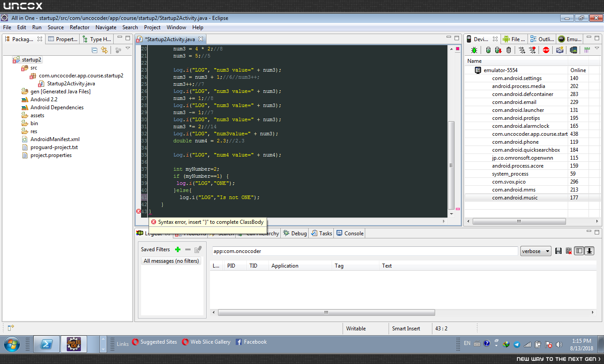The width and height of the screenshot is (604, 364).
Task: Switch to the Type Hierarchy tab
Action: (97, 39)
